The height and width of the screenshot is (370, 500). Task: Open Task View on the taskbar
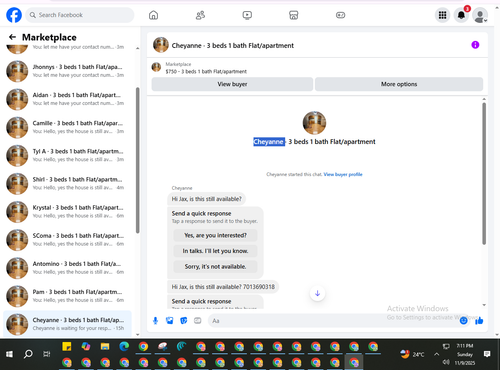pos(47,354)
